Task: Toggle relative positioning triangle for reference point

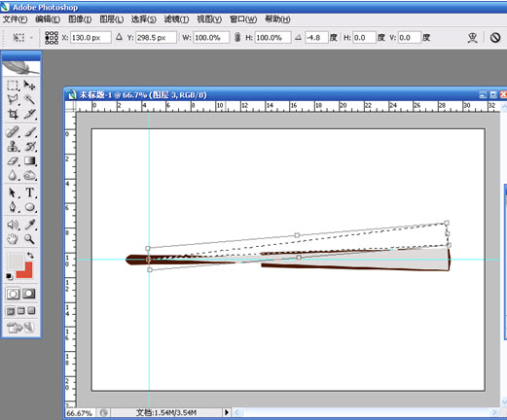Action: click(119, 37)
